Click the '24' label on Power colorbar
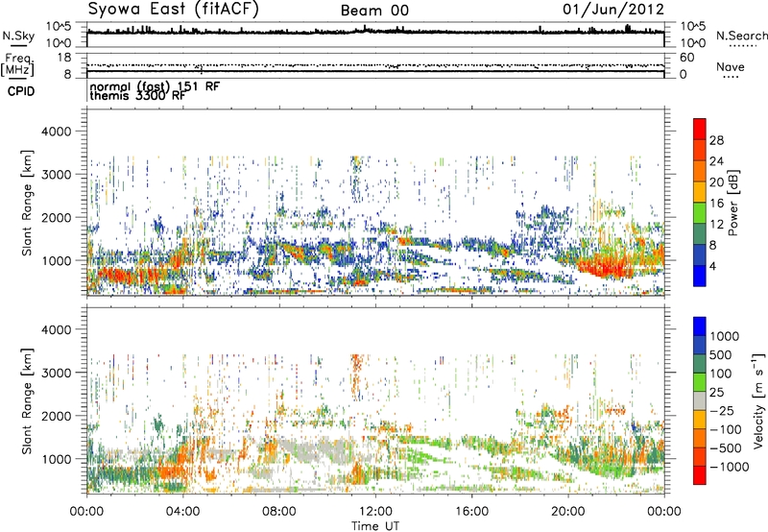Screen dimensions: 768x532 tap(716, 161)
